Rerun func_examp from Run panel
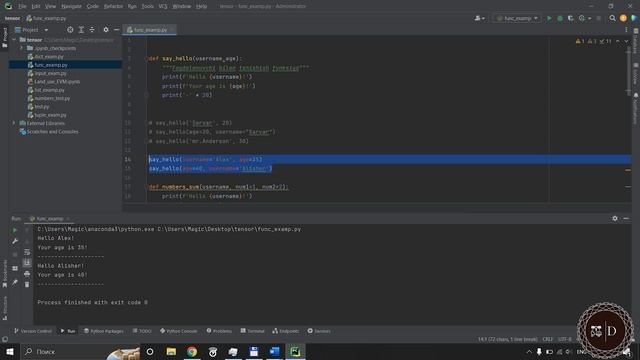 [15, 230]
